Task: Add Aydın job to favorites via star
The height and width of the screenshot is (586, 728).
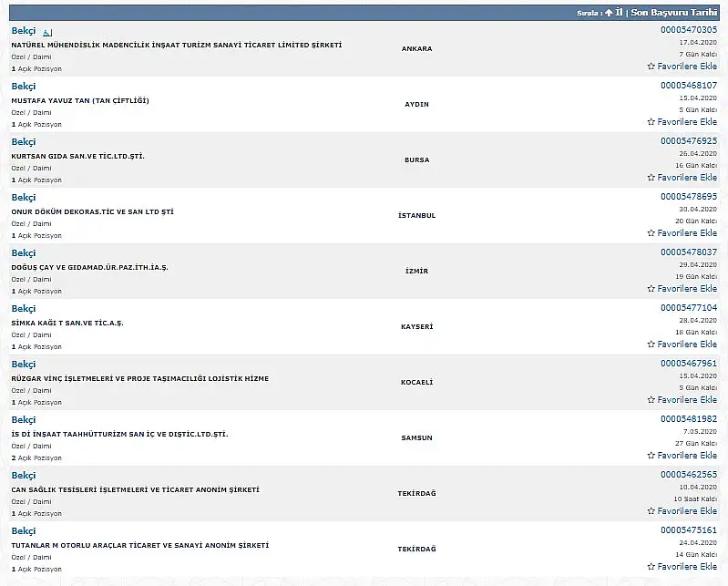Action: tap(651, 122)
